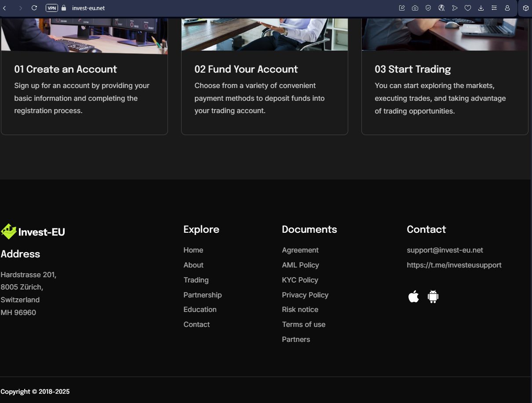
Task: Click the Apple app download icon
Action: 413,297
